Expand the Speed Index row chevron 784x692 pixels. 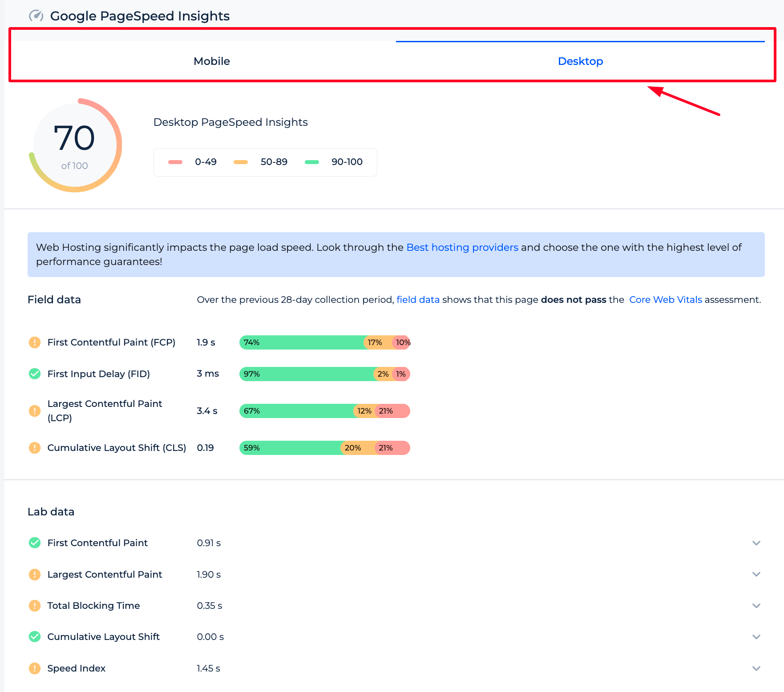(x=756, y=668)
